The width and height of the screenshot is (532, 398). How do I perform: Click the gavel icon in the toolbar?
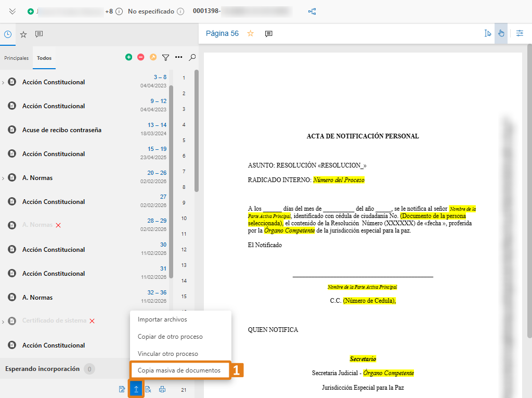154,57
